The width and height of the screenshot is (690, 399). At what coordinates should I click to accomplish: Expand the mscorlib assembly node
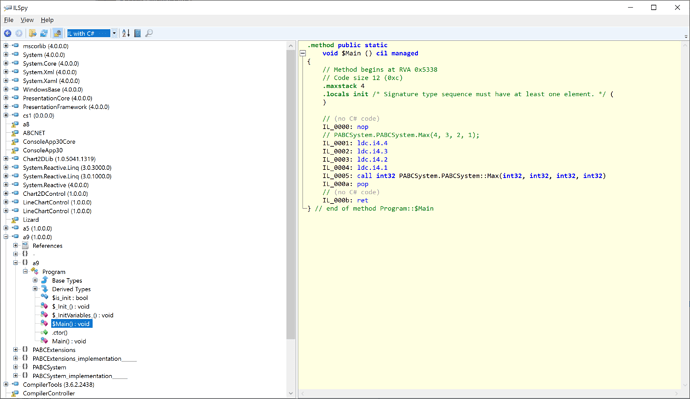click(x=6, y=46)
